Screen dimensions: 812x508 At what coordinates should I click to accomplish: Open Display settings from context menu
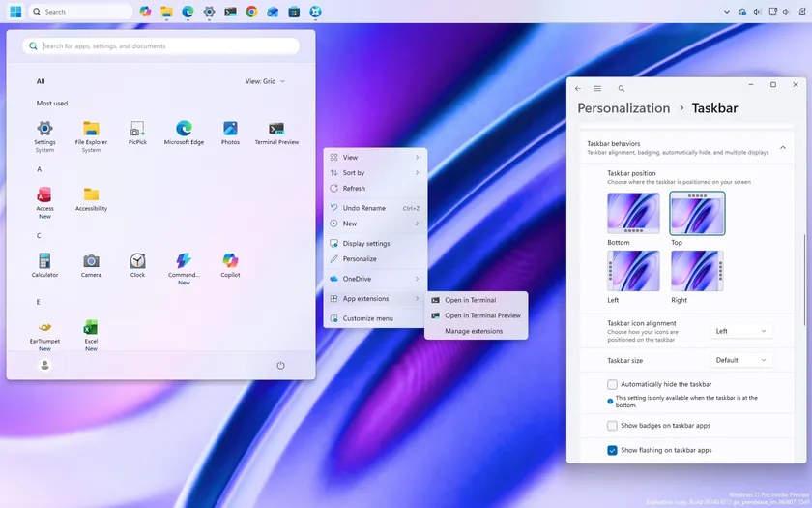point(375,243)
